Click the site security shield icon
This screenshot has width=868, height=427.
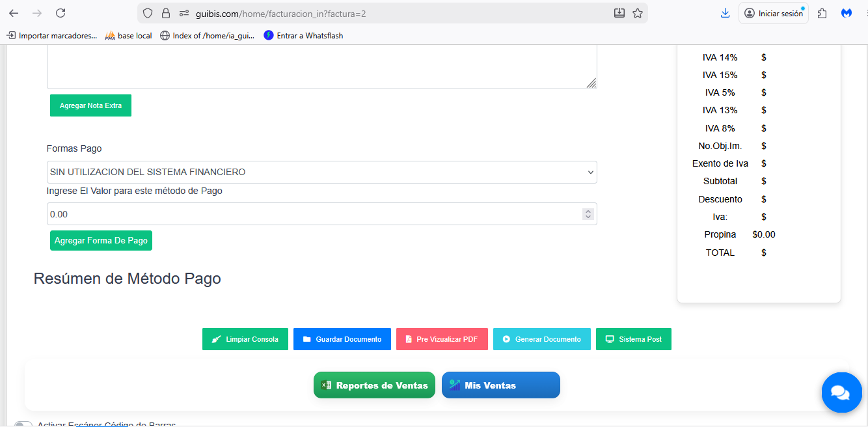148,13
